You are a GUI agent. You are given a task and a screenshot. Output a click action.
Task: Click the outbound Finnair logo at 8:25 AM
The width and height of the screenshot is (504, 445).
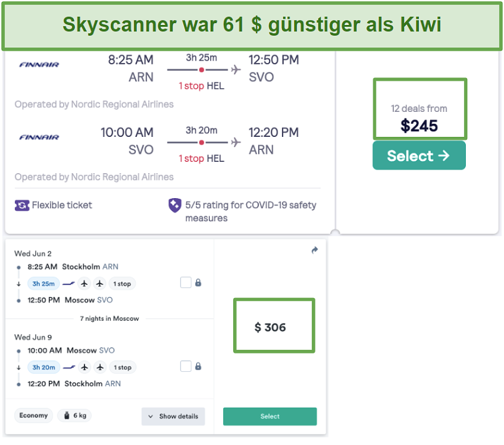coord(39,64)
